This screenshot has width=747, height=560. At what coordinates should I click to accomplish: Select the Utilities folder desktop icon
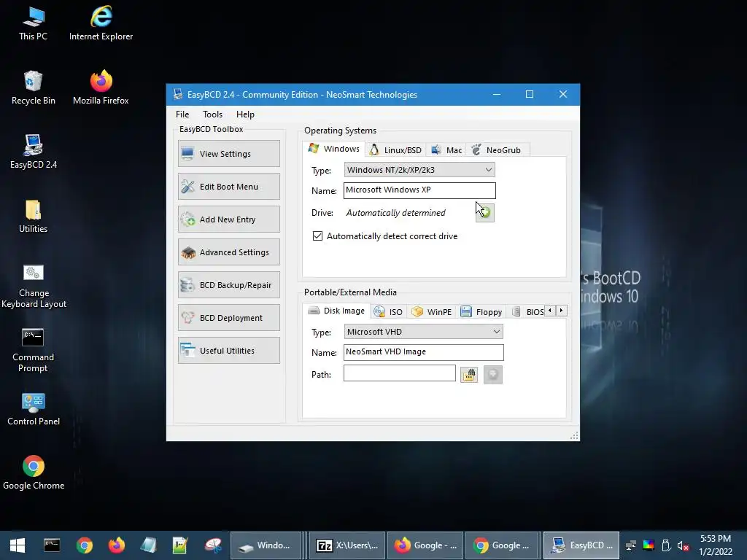(33, 217)
